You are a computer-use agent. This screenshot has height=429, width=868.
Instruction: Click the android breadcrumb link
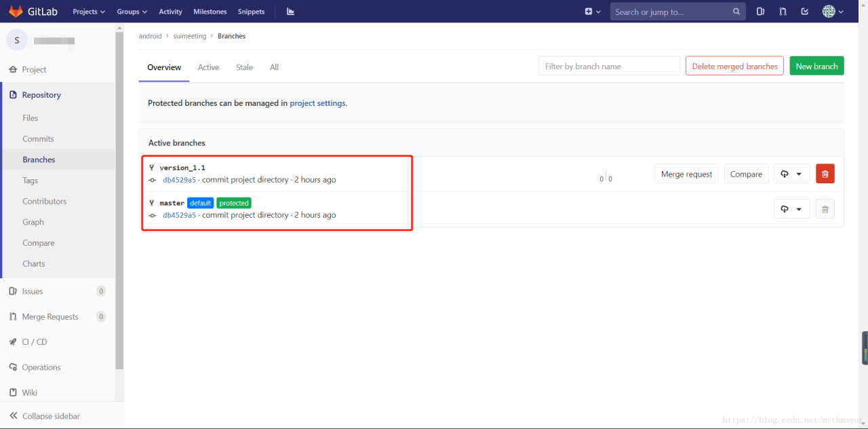pos(151,36)
